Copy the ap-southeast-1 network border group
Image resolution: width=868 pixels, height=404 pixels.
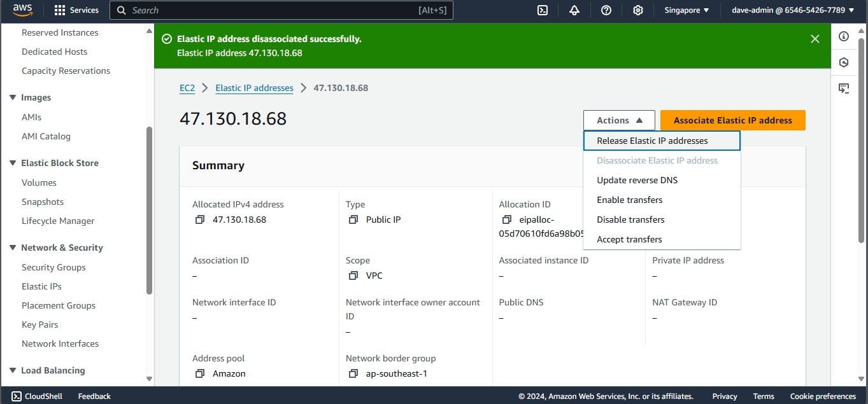353,373
